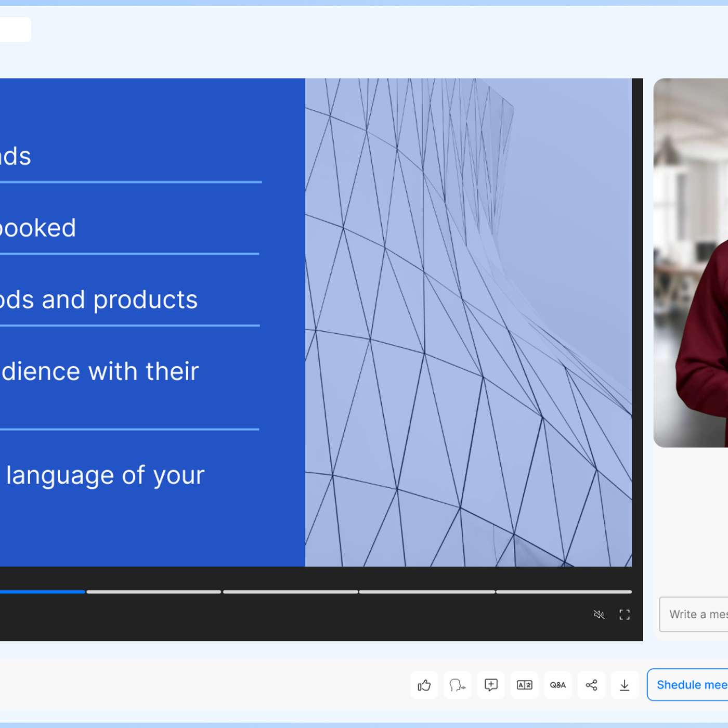This screenshot has width=728, height=728.
Task: Jump to the fourth progress bar segment
Action: (427, 592)
